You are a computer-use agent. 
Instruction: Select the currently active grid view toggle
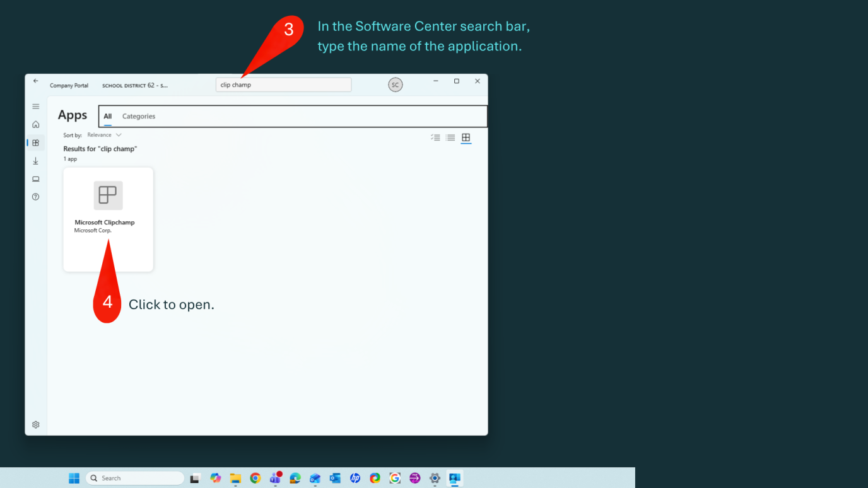pos(466,137)
